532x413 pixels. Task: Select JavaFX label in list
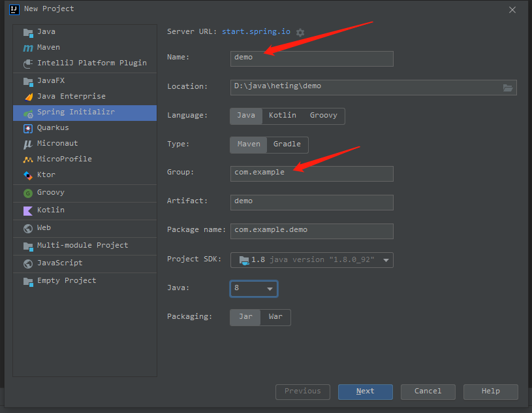[51, 80]
